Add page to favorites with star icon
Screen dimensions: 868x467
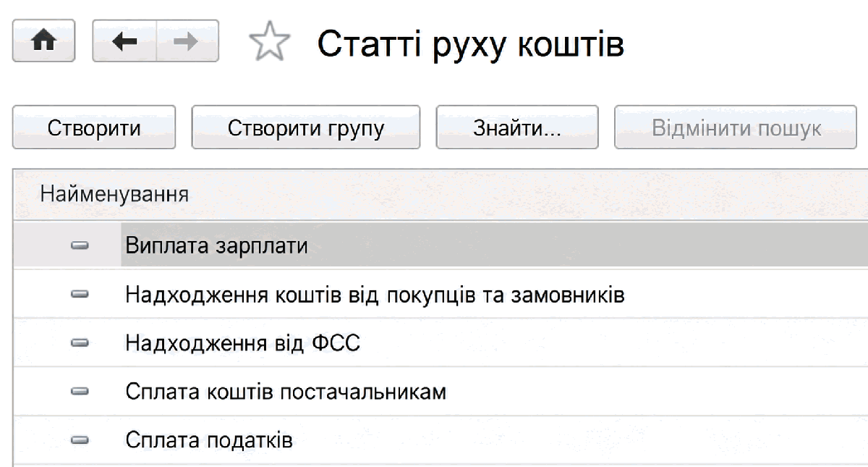(x=269, y=43)
